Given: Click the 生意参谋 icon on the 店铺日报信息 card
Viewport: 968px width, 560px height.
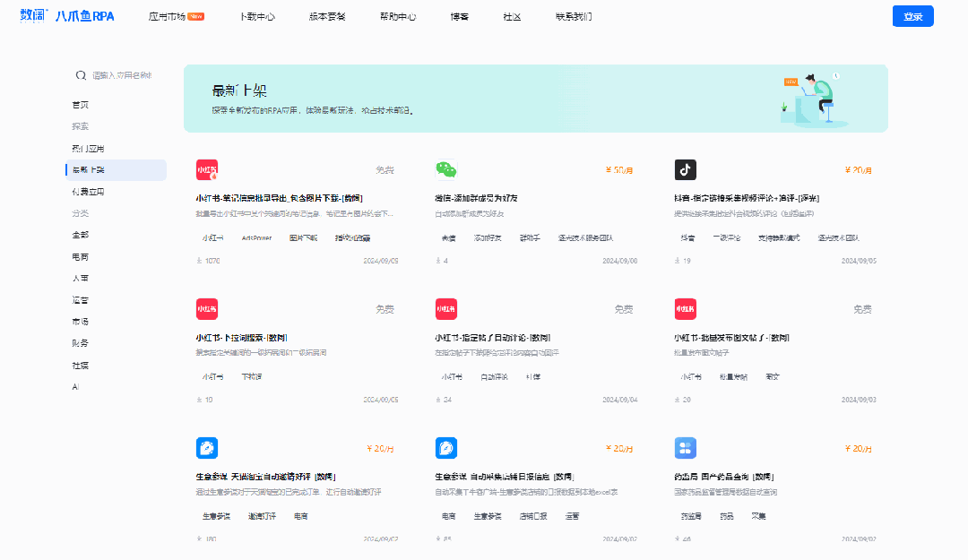Looking at the screenshot, I should click(445, 448).
